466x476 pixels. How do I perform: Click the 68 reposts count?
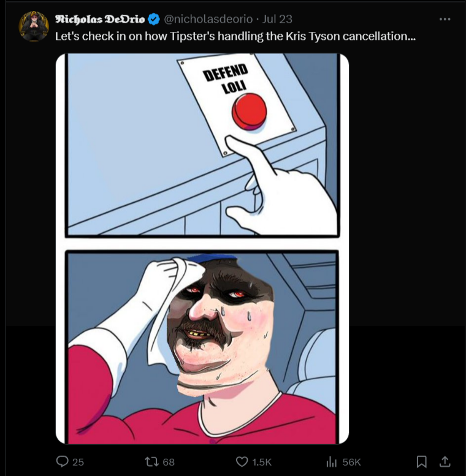click(x=169, y=462)
